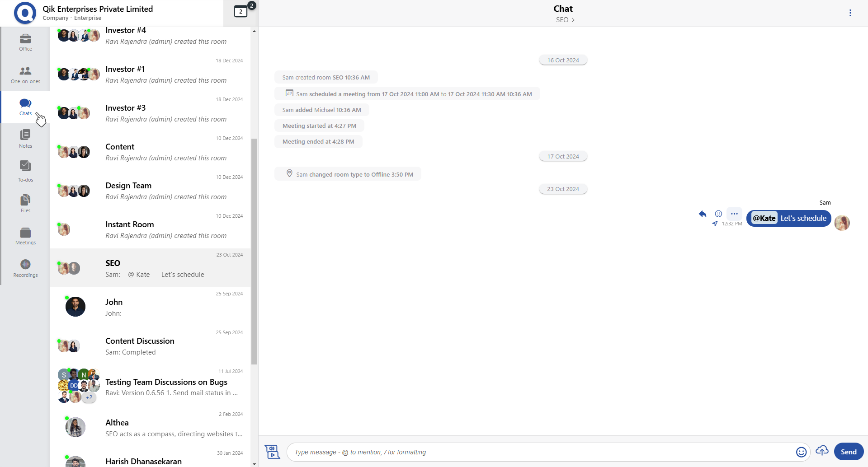
Task: Open more options for Sam's message
Action: coord(734,214)
